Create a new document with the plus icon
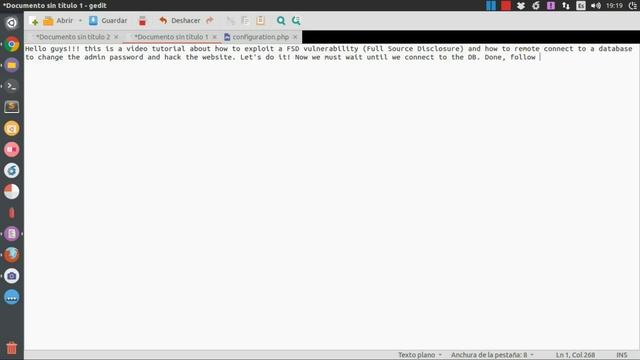 pos(34,21)
